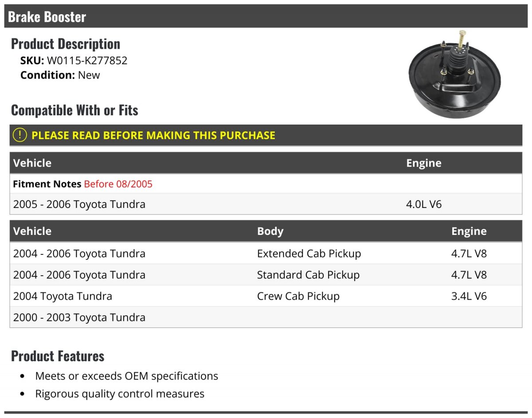Click the Body column header
The image size is (532, 418).
point(270,231)
